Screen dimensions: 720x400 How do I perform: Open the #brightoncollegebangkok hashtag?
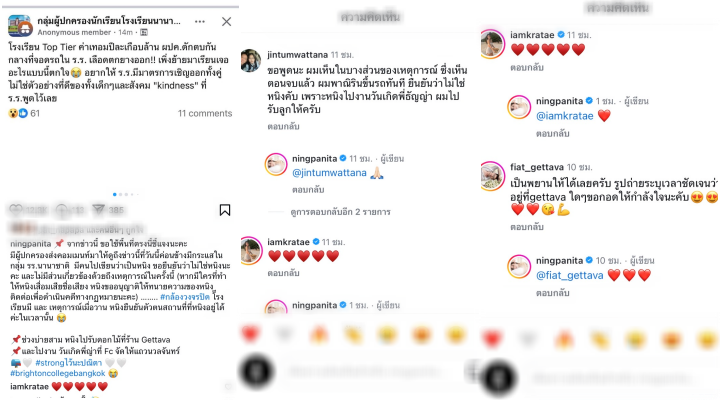[x=58, y=373]
